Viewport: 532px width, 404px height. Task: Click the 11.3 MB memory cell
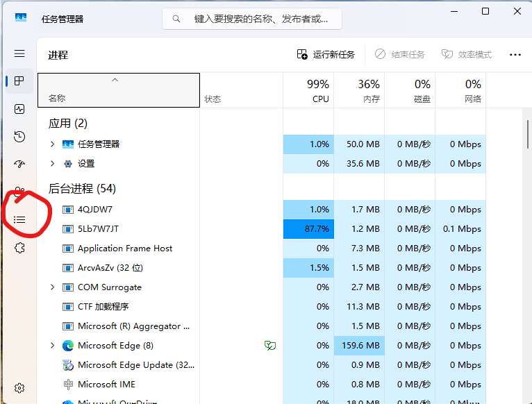coord(359,307)
